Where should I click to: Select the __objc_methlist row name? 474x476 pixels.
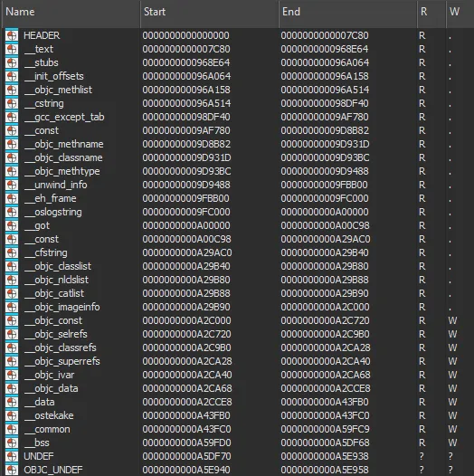[x=58, y=90]
